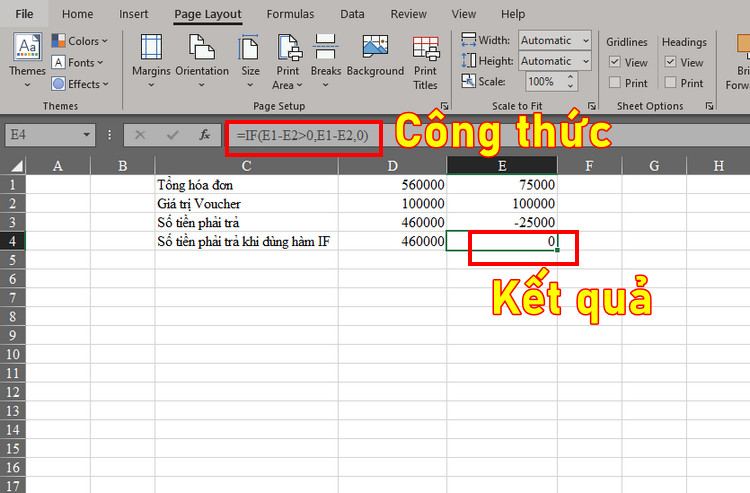Select cell E1 with 75000

pyautogui.click(x=502, y=185)
